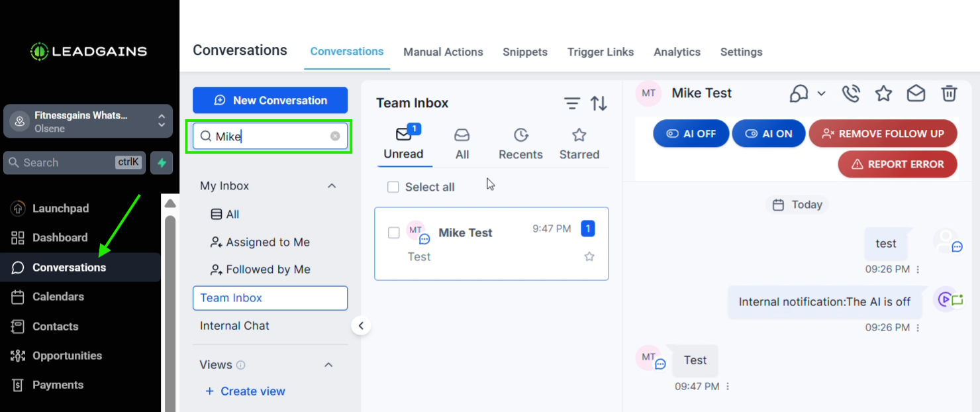
Task: Open the Team Inbox filter icon
Action: [572, 103]
